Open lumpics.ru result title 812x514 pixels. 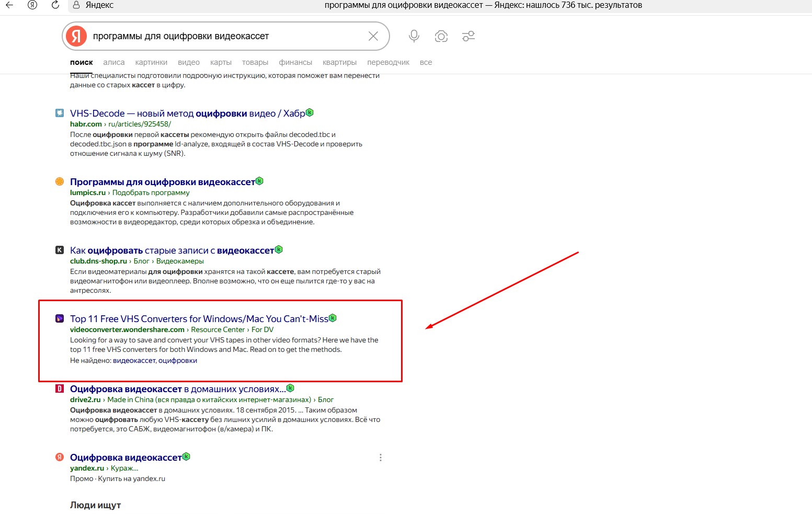(x=163, y=182)
